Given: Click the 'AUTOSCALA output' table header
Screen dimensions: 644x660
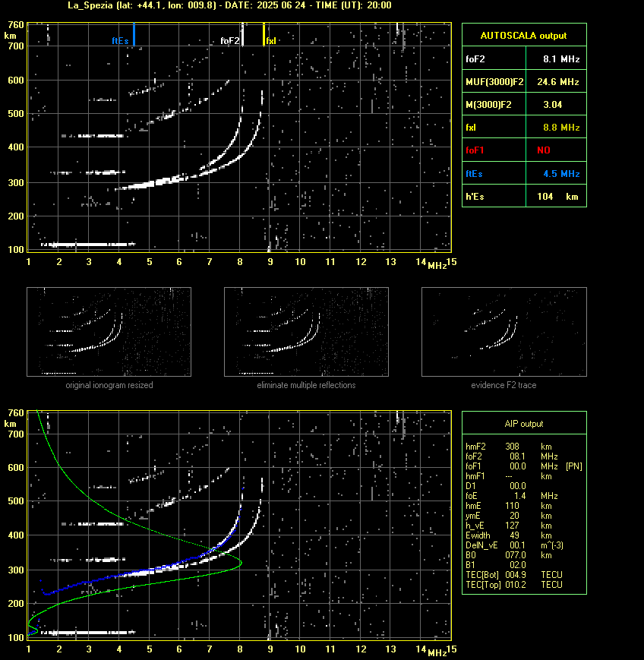Looking at the screenshot, I should coord(524,36).
